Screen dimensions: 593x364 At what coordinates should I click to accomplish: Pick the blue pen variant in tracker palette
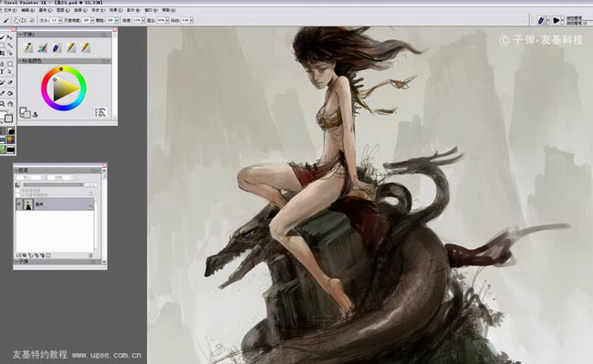tap(57, 47)
